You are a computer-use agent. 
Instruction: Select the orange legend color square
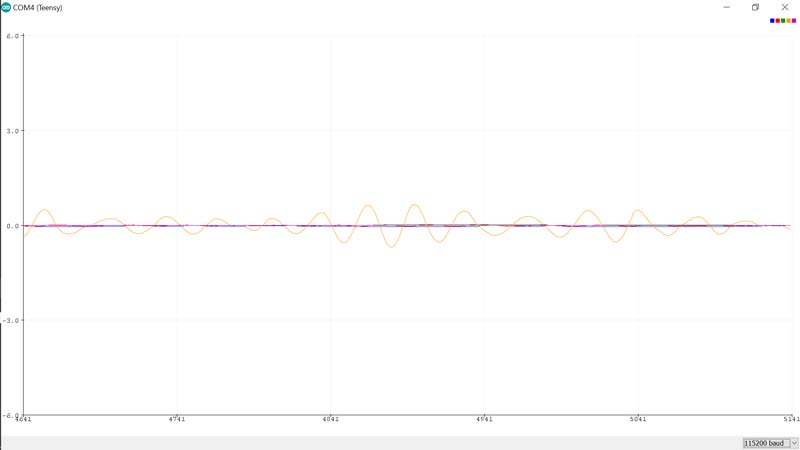pyautogui.click(x=788, y=20)
